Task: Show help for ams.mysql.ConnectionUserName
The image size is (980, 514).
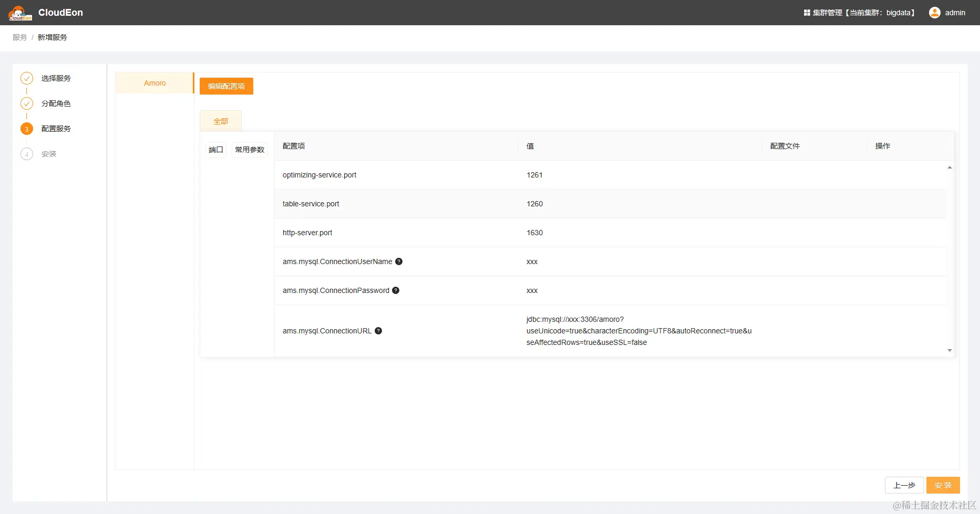Action: [x=399, y=261]
